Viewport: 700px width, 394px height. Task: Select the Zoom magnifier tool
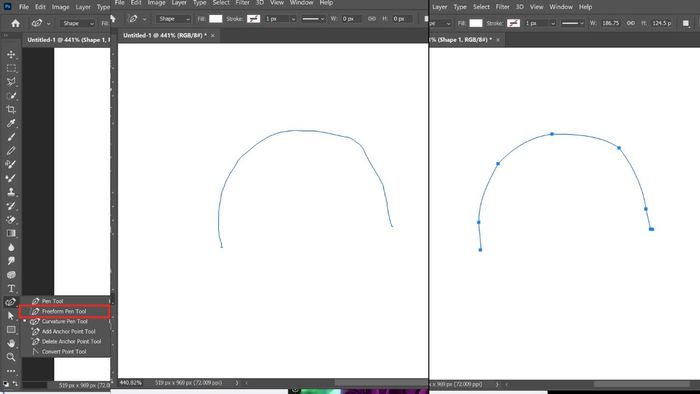tap(11, 357)
